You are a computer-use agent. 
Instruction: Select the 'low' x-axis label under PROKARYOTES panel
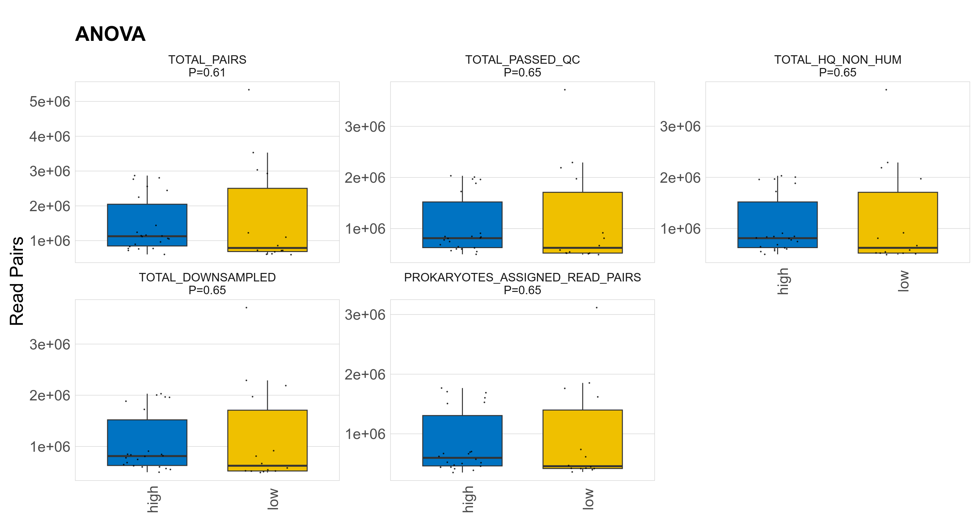pos(588,499)
